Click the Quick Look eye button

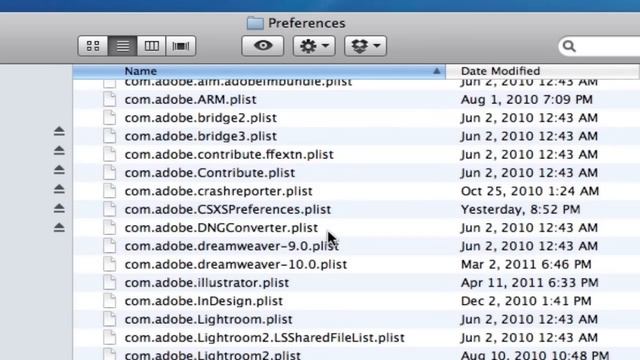[262, 46]
